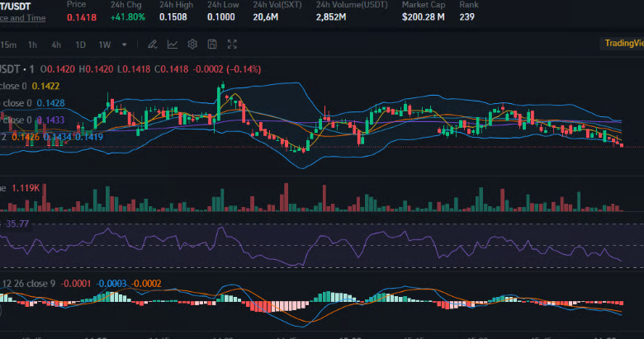This screenshot has height=339, width=644.
Task: Choose the 1W timeframe
Action: pos(105,45)
